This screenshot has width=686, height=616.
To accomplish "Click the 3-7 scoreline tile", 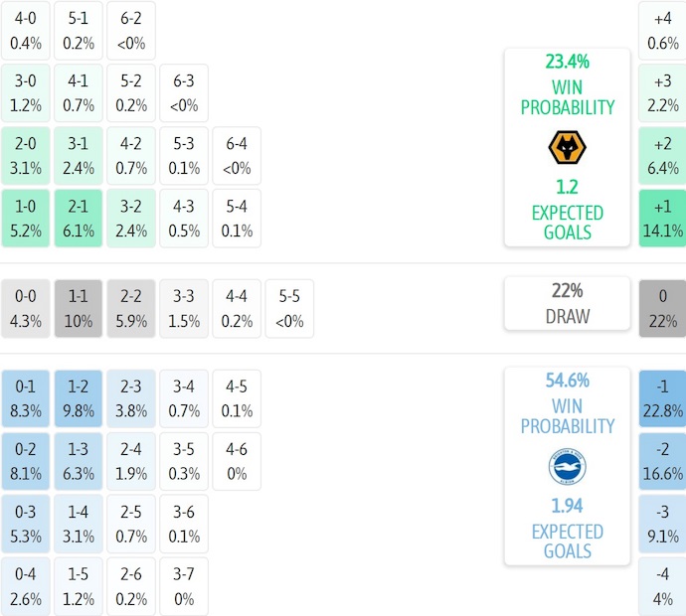I will click(183, 586).
